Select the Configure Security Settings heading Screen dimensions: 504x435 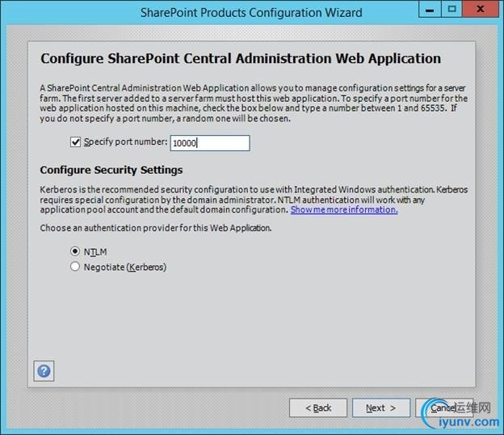click(111, 170)
